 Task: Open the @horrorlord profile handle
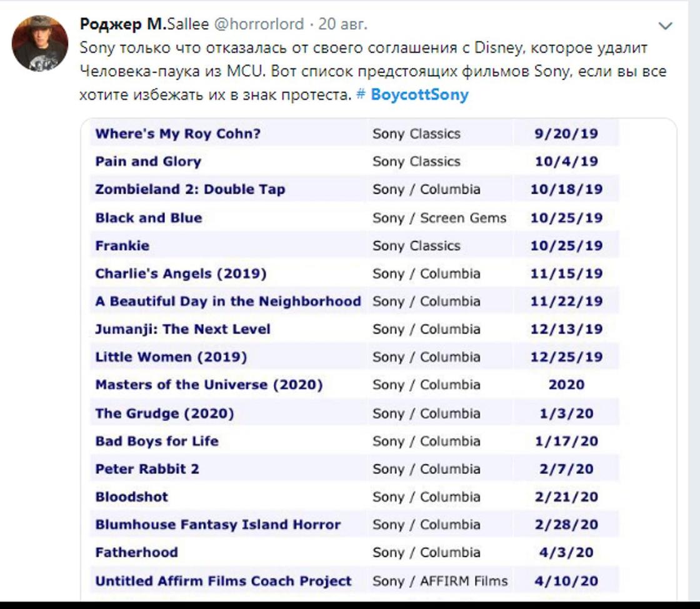259,24
